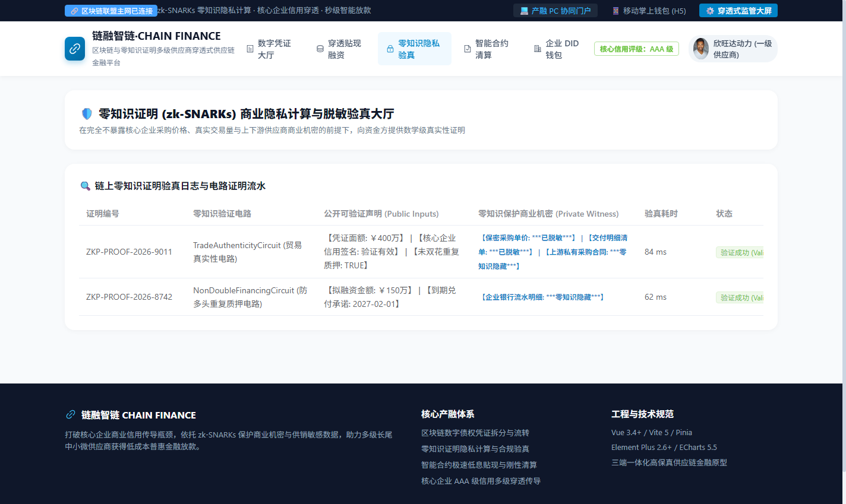Open the 数字凭证大厅 menu item
The height and width of the screenshot is (504, 846).
pos(270,49)
